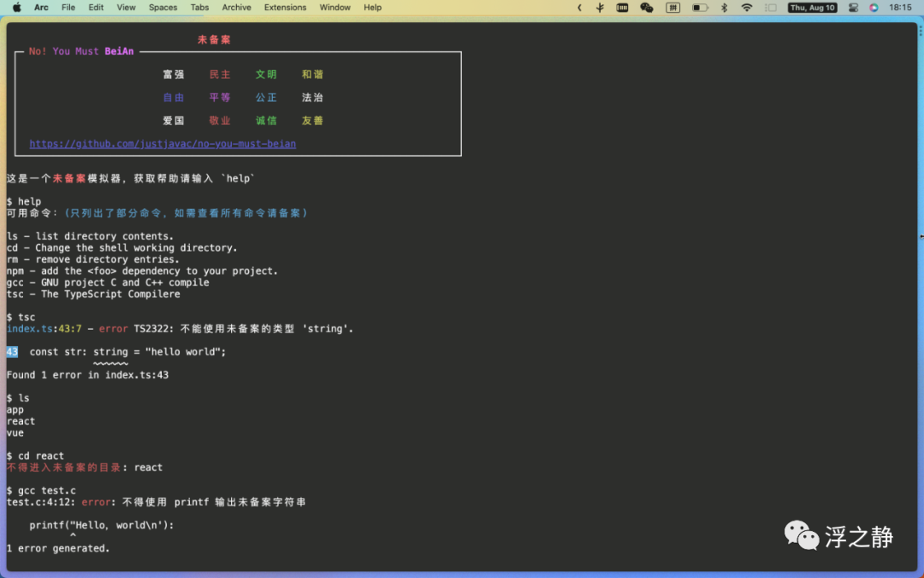
Task: Open the Arc application menu
Action: click(41, 8)
